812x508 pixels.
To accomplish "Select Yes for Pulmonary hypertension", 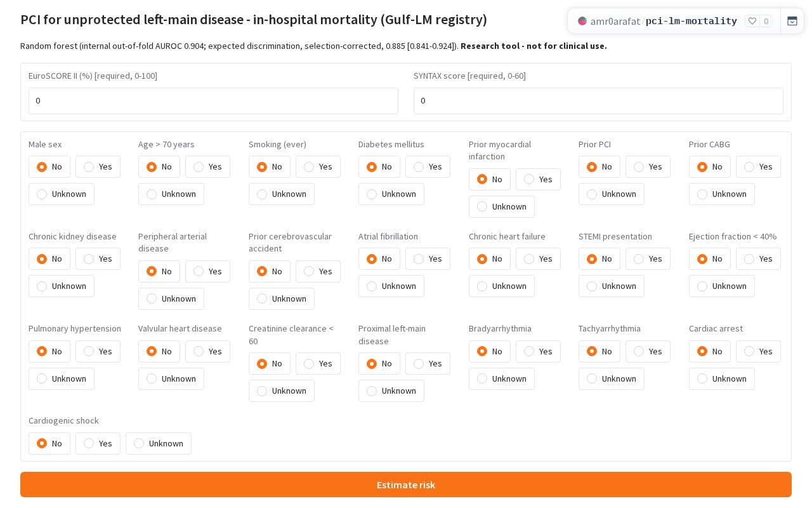I will coord(98,351).
